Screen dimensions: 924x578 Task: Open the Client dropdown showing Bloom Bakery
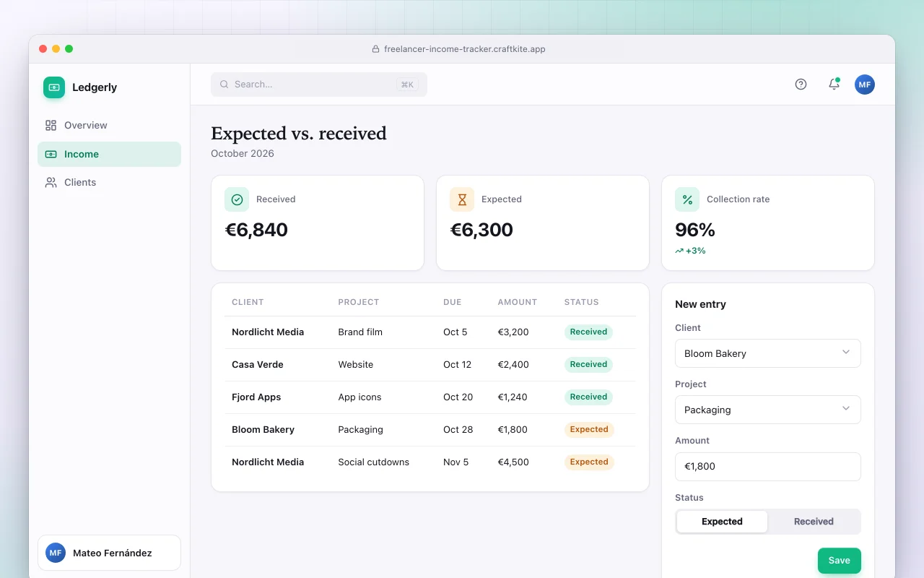(768, 353)
